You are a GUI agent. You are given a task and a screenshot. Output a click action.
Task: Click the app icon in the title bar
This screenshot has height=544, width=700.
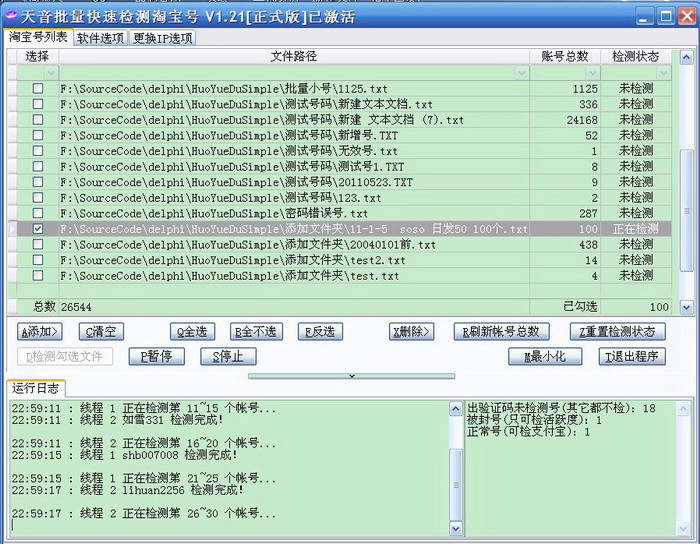coord(11,17)
